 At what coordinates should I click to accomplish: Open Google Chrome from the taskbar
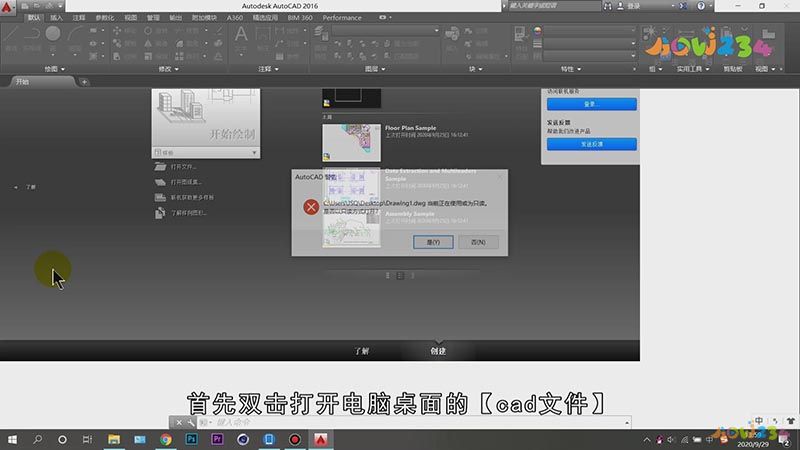(x=165, y=439)
